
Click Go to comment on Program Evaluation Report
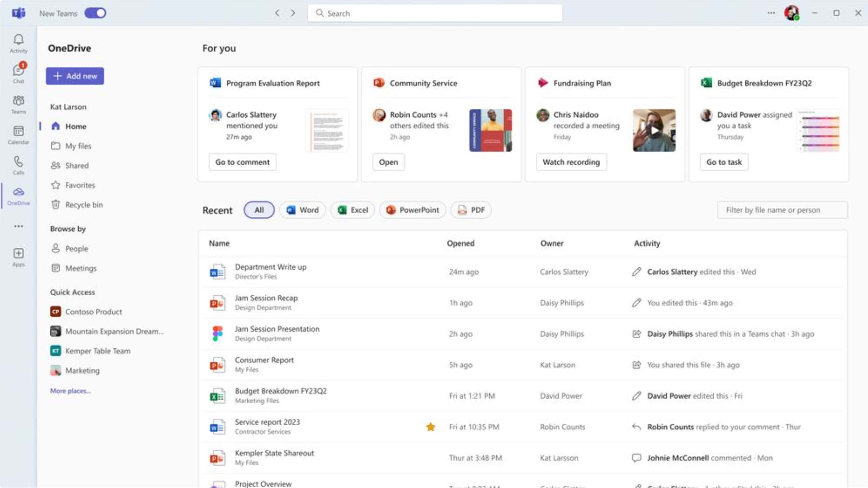point(242,162)
